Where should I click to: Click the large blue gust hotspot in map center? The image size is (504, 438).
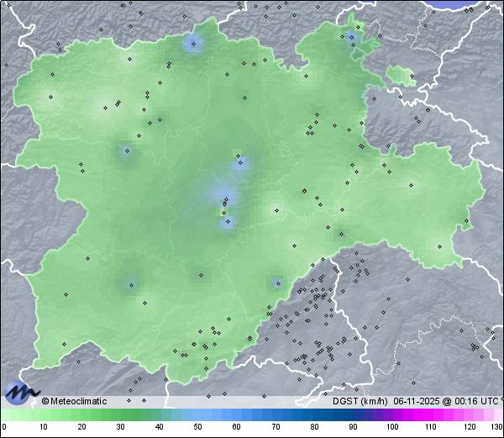coord(224,198)
